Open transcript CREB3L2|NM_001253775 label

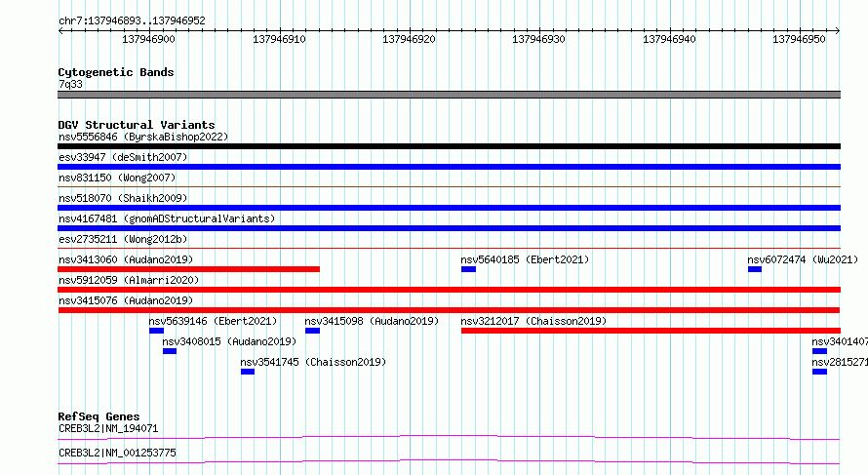(x=117, y=453)
